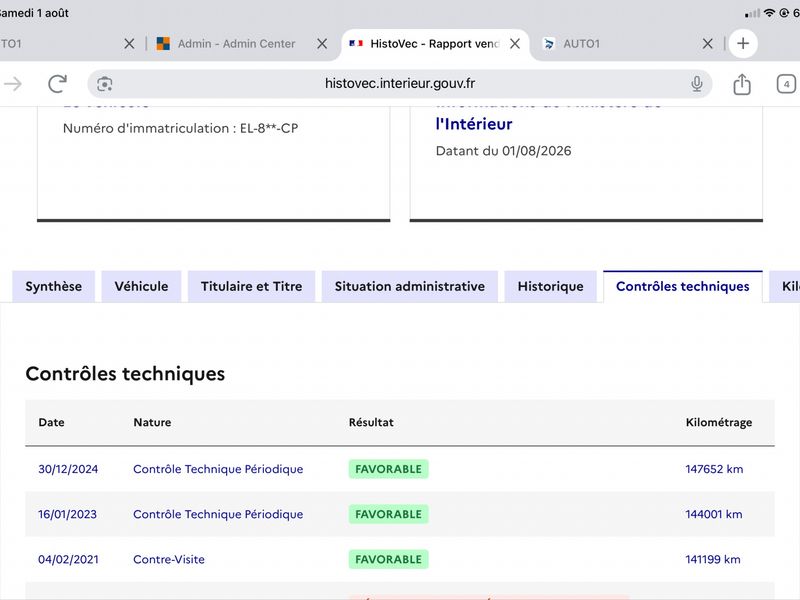
Task: Tap the microphone icon in address bar
Action: [696, 84]
